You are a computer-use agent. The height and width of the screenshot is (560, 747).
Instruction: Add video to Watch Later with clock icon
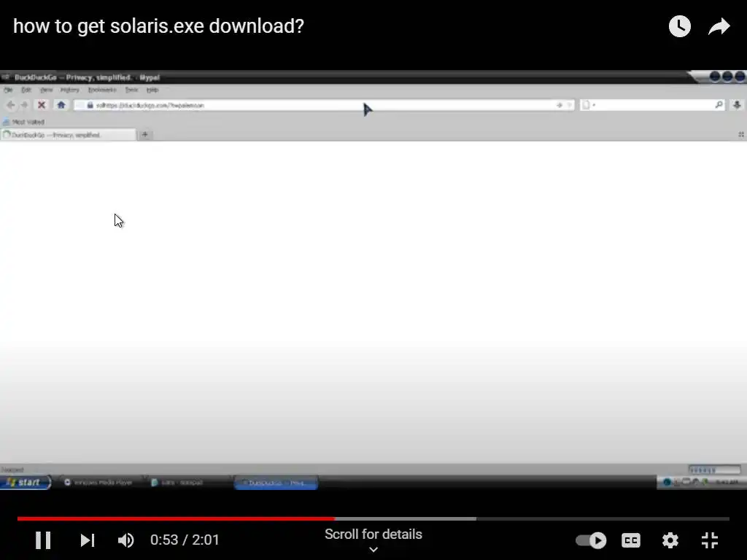pyautogui.click(x=679, y=26)
